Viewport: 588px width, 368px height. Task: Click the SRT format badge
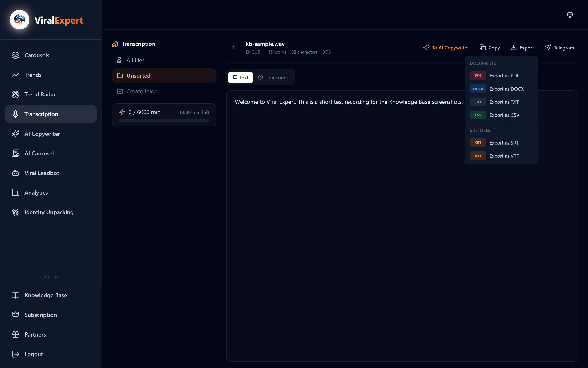point(478,143)
